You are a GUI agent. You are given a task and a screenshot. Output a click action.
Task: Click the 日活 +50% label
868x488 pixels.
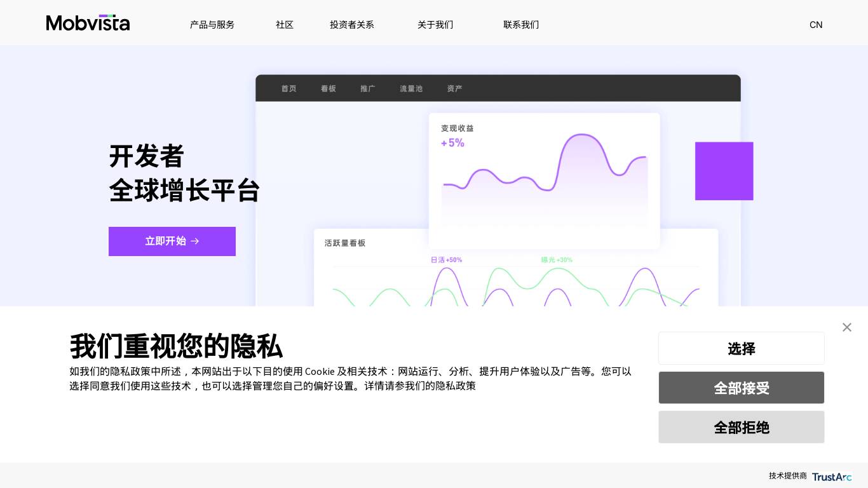click(x=447, y=260)
